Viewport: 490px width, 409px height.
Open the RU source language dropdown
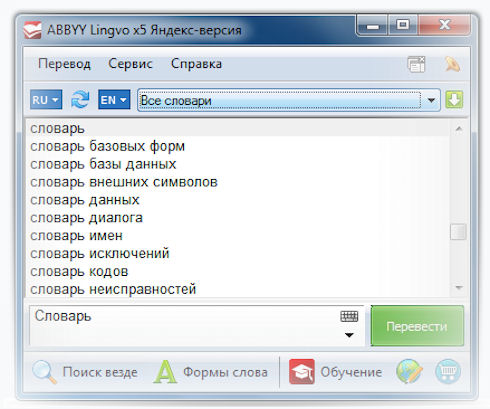[x=46, y=99]
